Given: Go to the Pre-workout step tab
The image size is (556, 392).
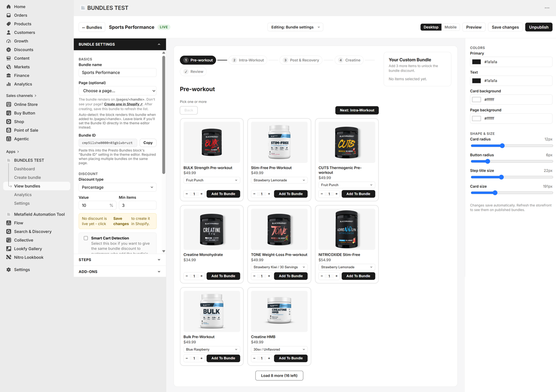Looking at the screenshot, I should coord(198,60).
